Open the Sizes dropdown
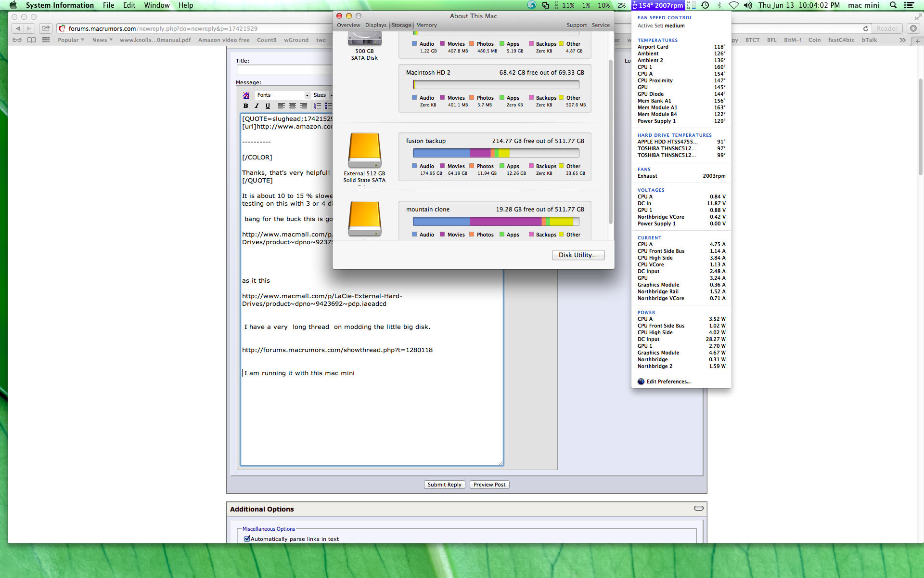Image resolution: width=924 pixels, height=578 pixels. coord(321,95)
